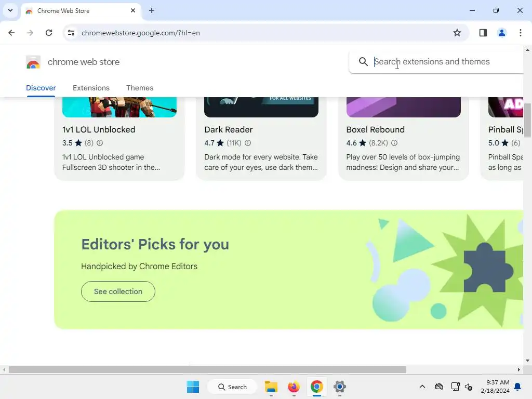This screenshot has width=532, height=399.
Task: Show rating info icon for Boxel Rebound
Action: [x=394, y=143]
